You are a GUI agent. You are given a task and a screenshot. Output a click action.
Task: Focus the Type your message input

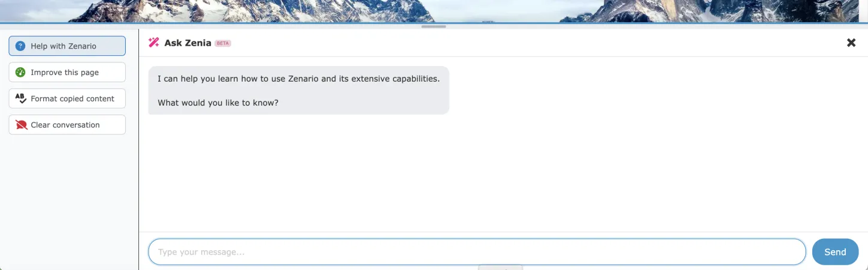click(x=477, y=252)
